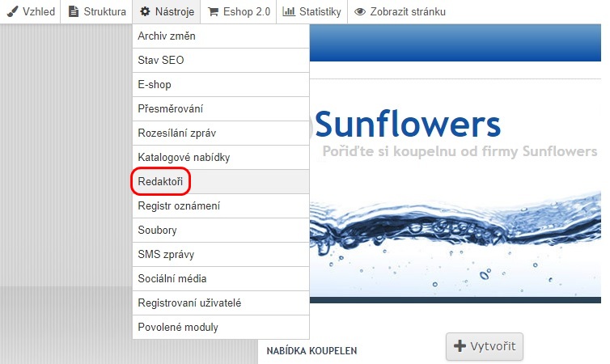Open Registr oznámení menu entry
The height and width of the screenshot is (364, 610).
[221, 205]
